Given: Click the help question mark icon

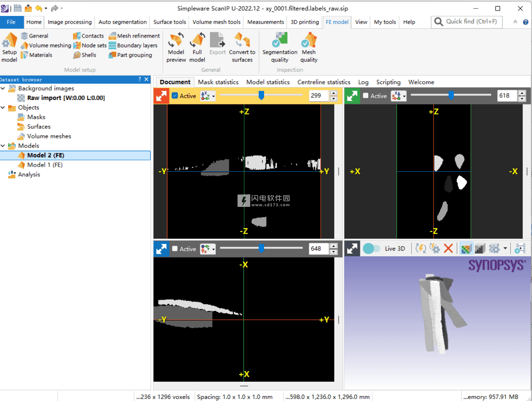Looking at the screenshot, I should pyautogui.click(x=526, y=22).
